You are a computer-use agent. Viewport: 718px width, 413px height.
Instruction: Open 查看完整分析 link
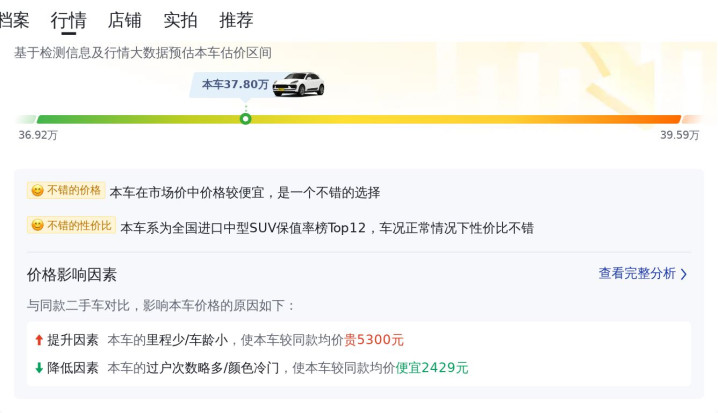coord(637,273)
